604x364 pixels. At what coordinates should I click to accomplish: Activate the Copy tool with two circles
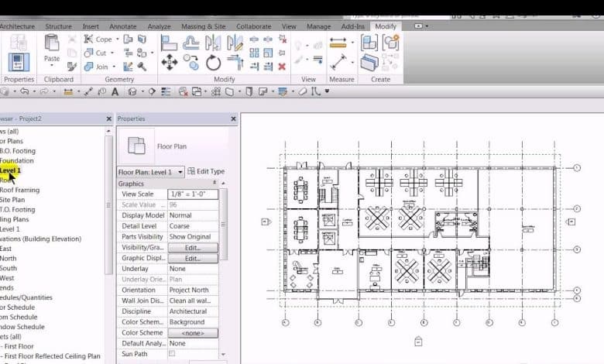click(x=190, y=63)
